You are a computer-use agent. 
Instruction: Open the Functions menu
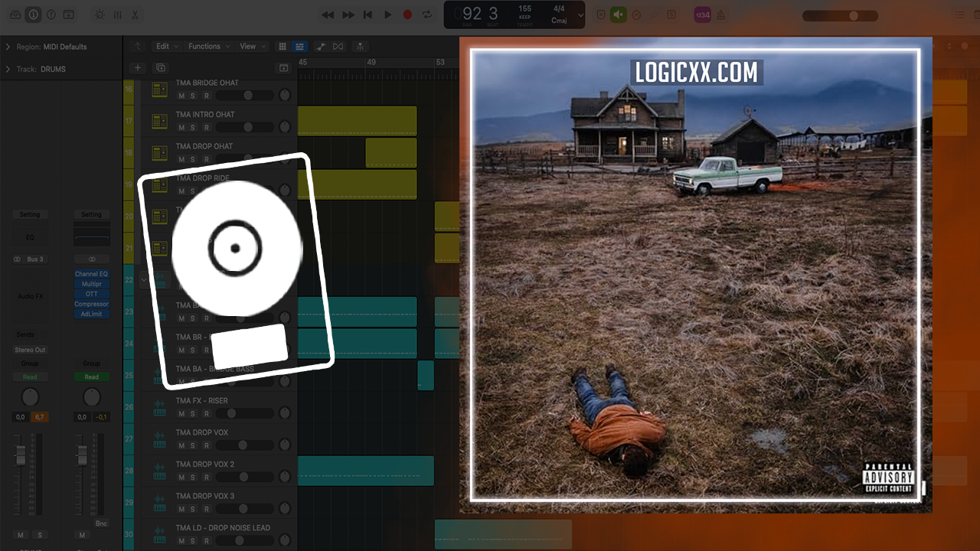click(x=208, y=47)
